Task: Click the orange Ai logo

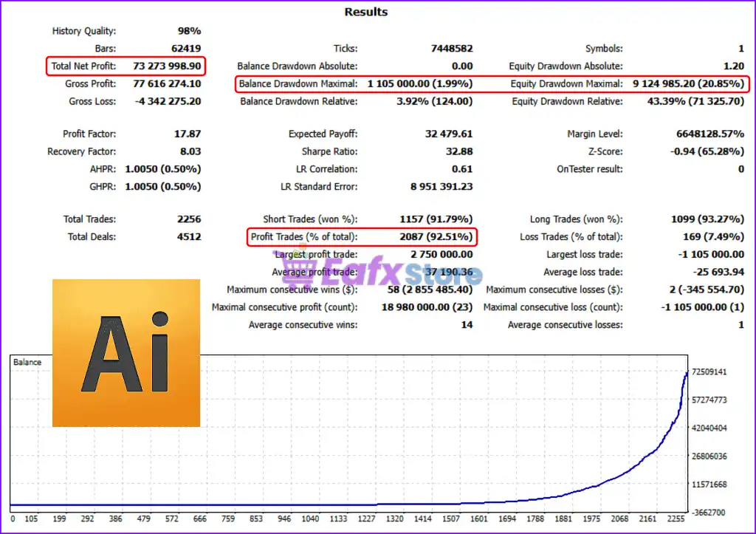Action: pyautogui.click(x=126, y=353)
